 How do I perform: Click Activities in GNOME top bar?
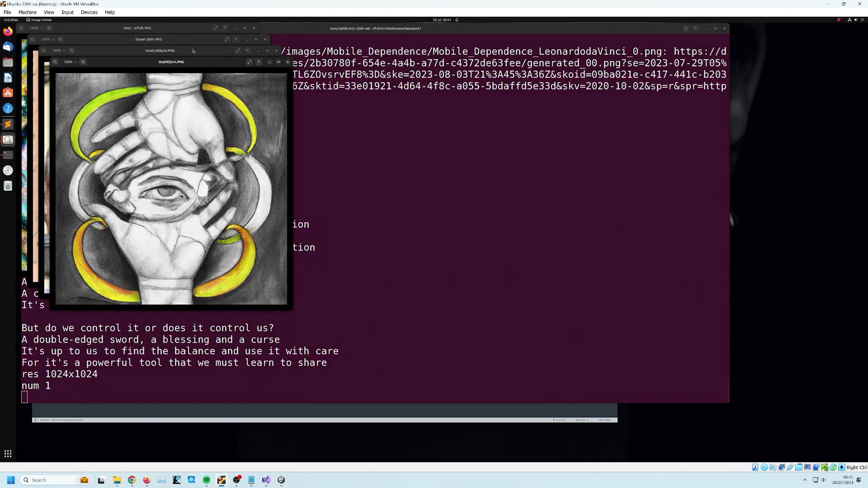[x=11, y=20]
